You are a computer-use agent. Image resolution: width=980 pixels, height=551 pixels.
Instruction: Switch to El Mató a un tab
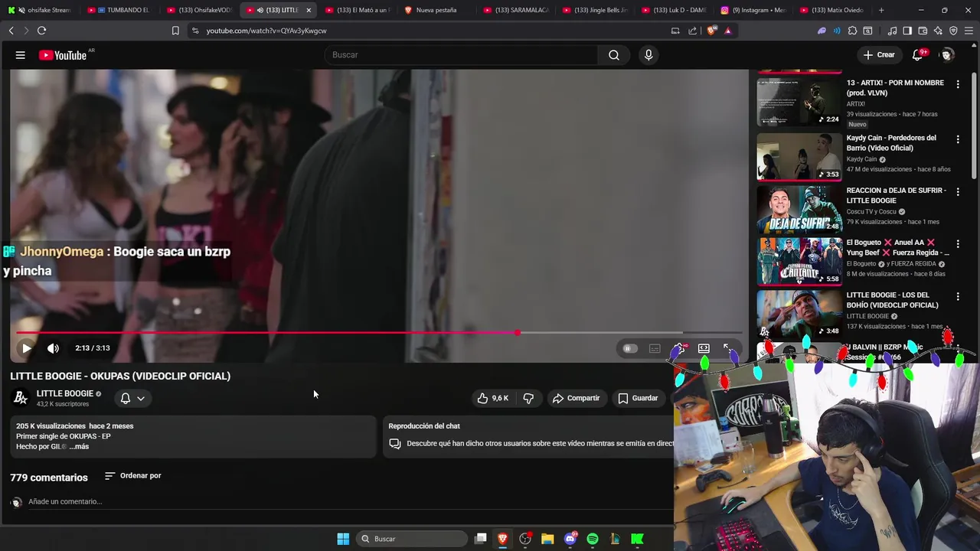pyautogui.click(x=358, y=10)
